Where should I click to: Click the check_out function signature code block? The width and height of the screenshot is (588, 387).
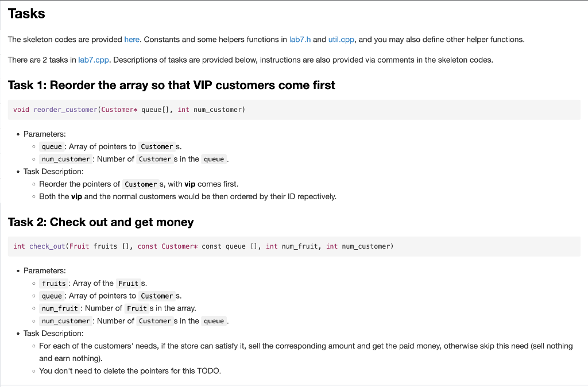(294, 246)
